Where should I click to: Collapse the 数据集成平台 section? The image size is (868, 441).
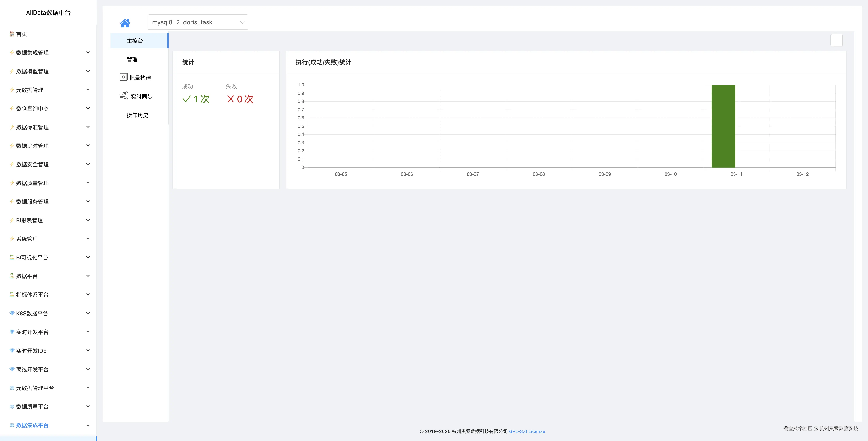click(88, 425)
